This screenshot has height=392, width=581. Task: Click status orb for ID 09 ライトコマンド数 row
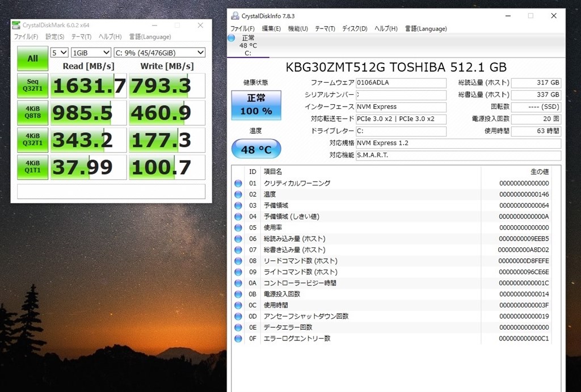click(238, 272)
